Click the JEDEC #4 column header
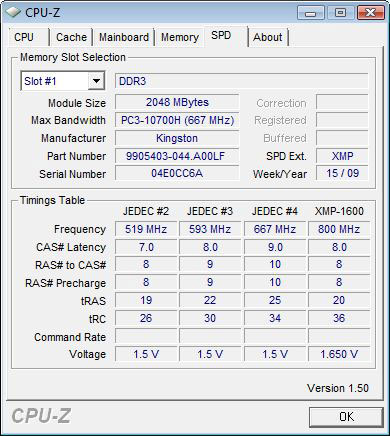The image size is (390, 436). (275, 211)
